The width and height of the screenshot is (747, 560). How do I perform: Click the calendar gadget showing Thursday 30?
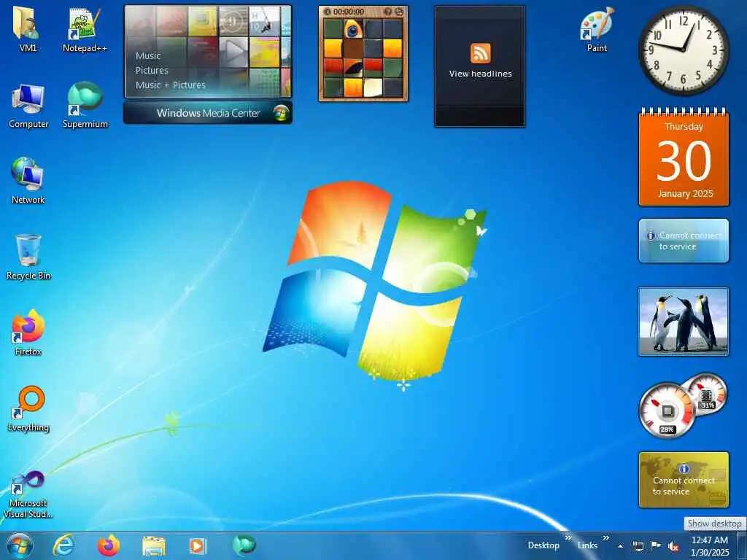coord(684,158)
